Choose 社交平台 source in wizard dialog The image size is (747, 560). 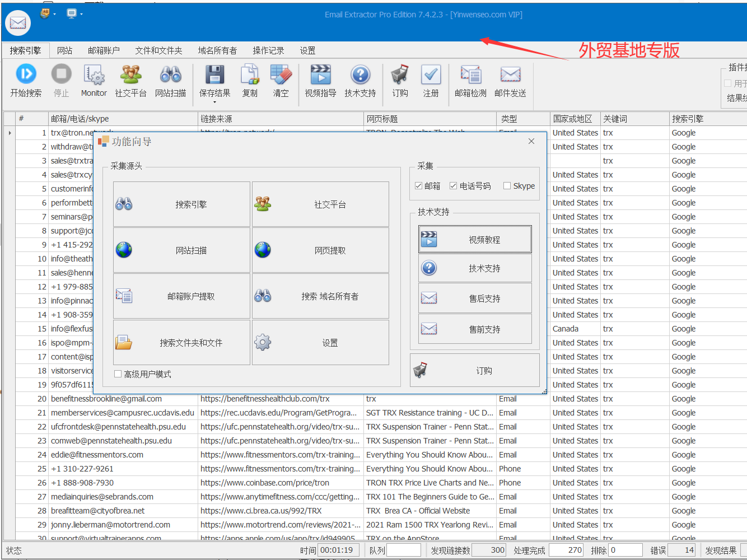coord(320,204)
